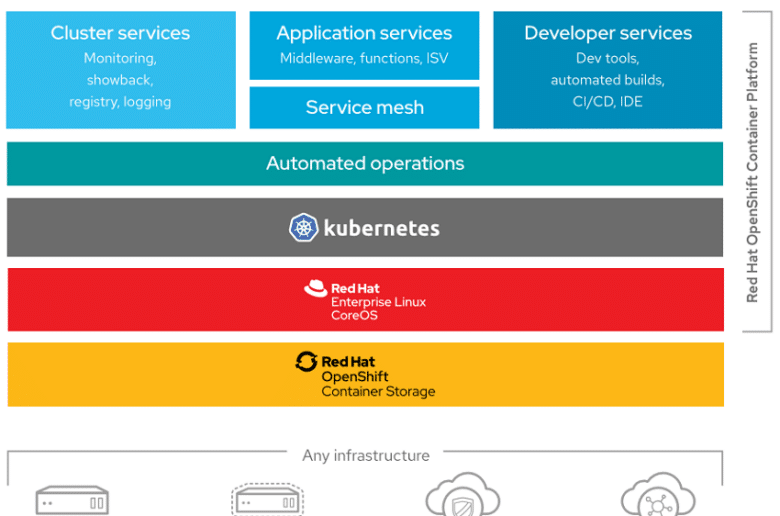Click the Monitoring, text under Cluster services

[x=120, y=58]
